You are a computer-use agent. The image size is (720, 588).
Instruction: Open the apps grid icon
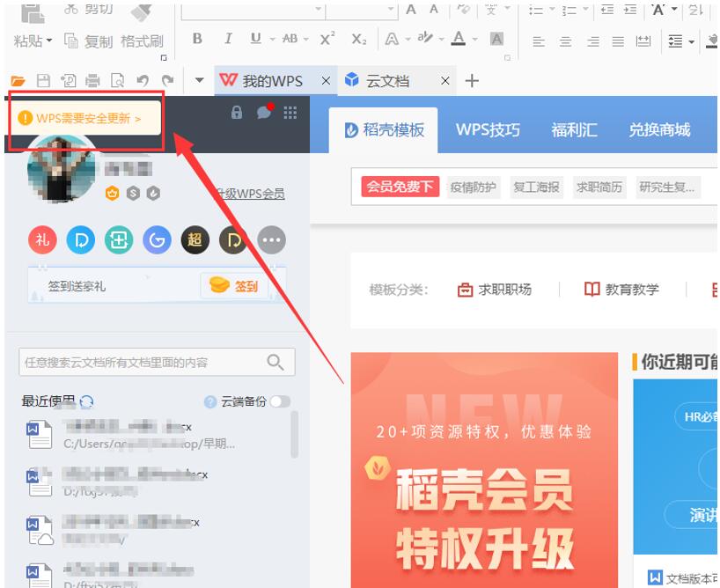pyautogui.click(x=290, y=113)
